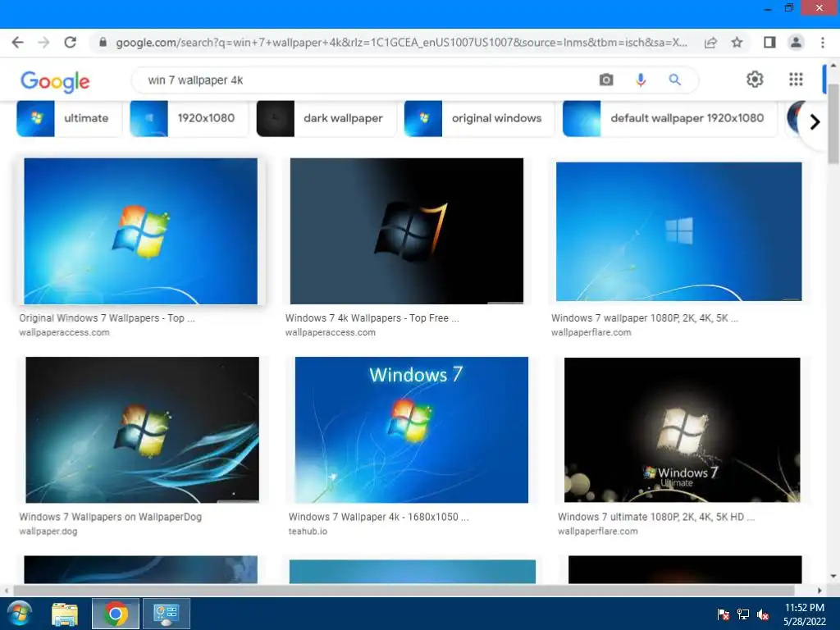Start voice search with microphone
840x630 pixels.
click(x=641, y=80)
